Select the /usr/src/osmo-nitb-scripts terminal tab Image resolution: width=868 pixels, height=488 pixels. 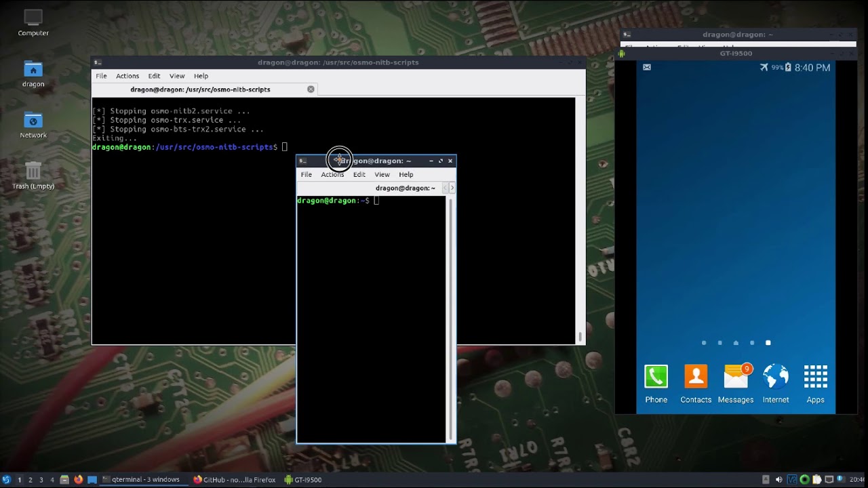(205, 89)
